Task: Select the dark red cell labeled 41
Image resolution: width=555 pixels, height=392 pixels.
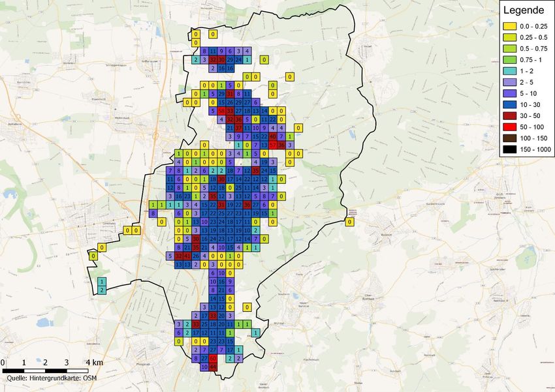Action: tap(187, 256)
